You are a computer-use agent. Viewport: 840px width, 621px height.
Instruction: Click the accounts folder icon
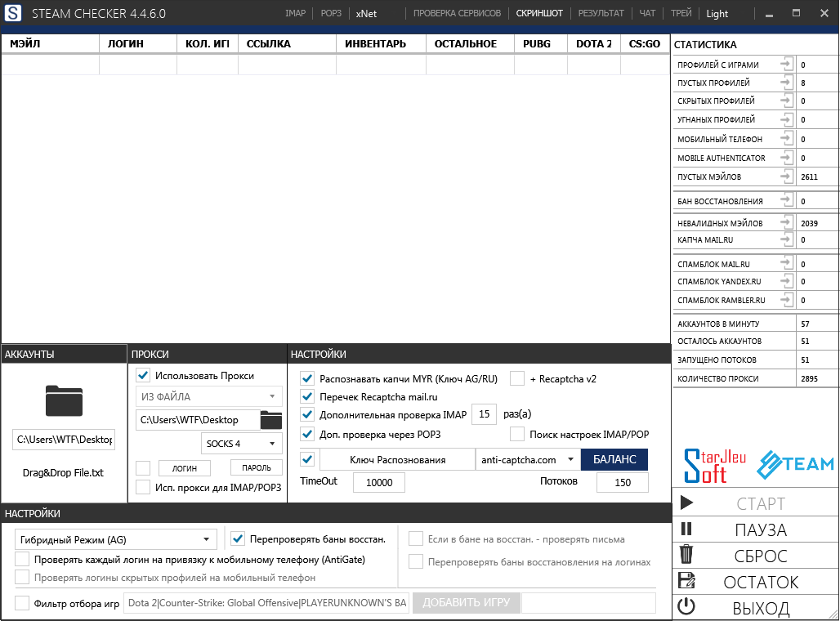[x=64, y=400]
